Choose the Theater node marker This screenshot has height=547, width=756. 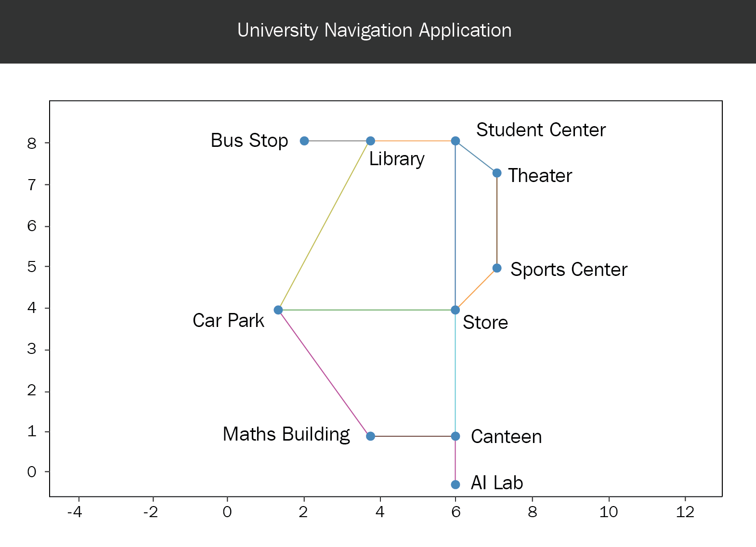pos(497,173)
